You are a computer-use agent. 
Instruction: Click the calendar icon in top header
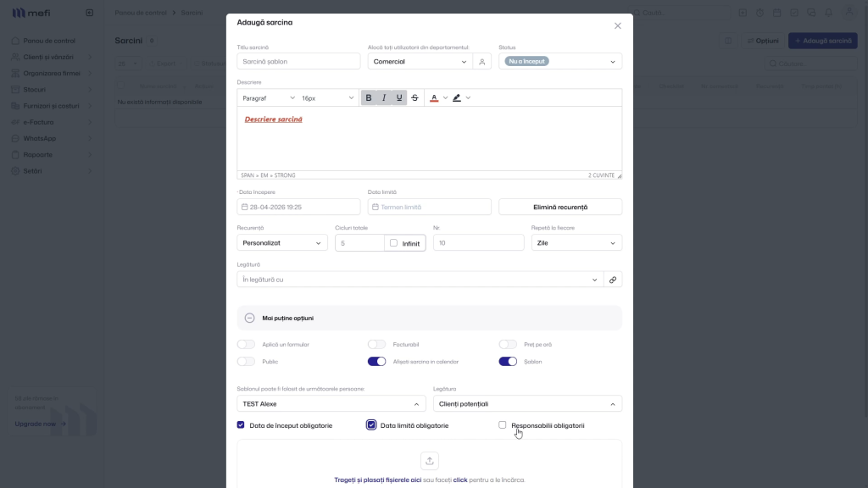click(x=777, y=13)
